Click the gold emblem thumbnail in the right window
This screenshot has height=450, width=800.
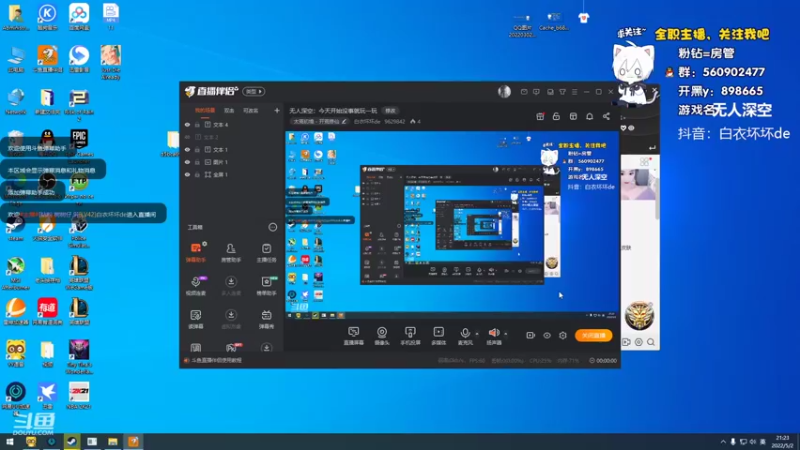point(639,315)
